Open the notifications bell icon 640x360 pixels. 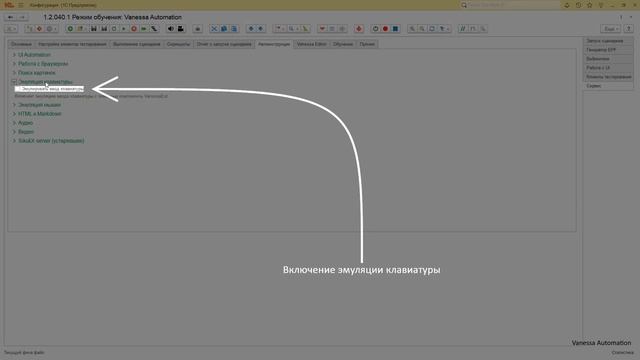pos(567,5)
